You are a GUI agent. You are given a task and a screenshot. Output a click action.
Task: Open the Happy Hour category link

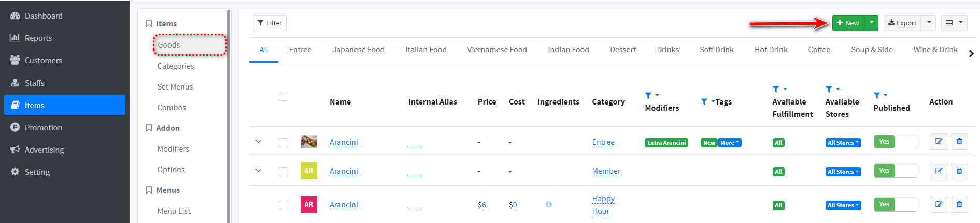603,205
